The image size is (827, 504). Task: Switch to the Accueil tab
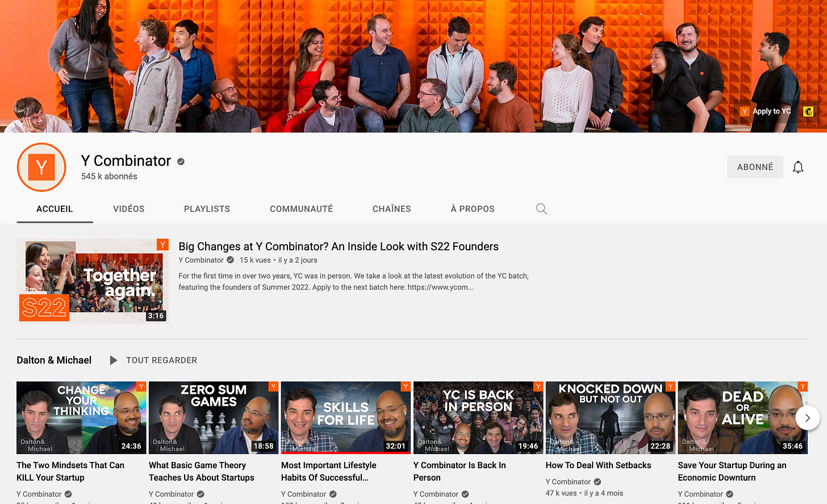click(55, 209)
